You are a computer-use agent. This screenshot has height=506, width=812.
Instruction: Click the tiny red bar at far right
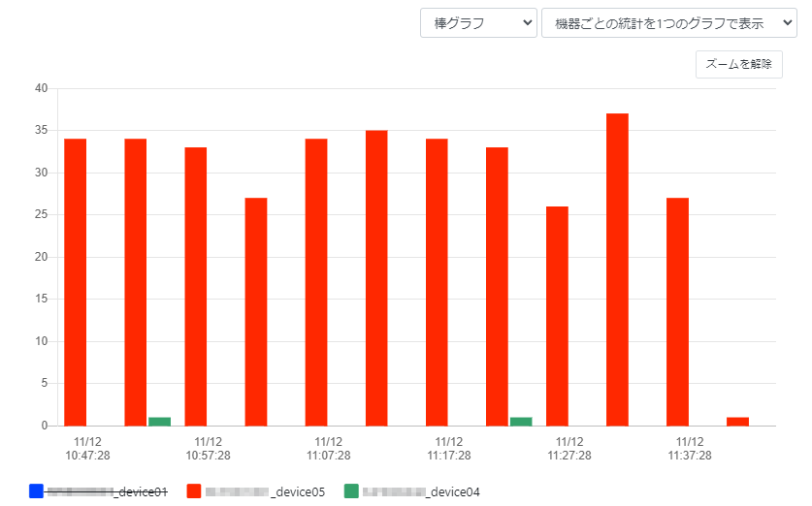[737, 422]
